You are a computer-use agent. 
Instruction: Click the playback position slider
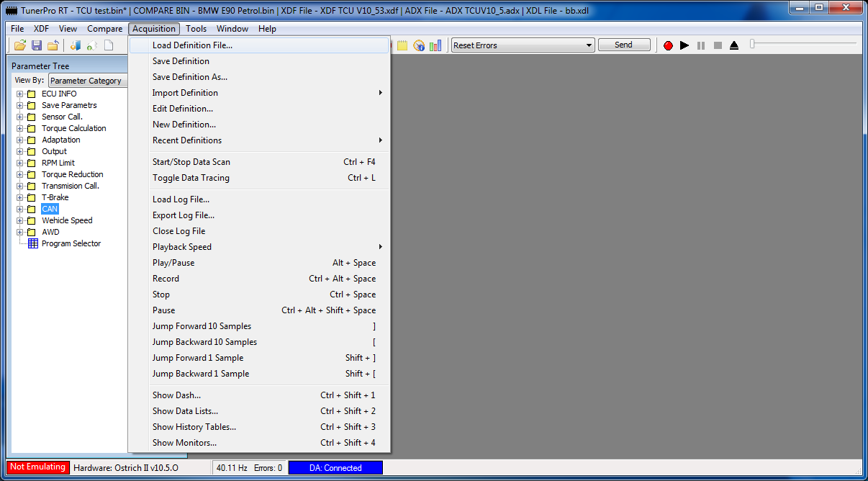coord(753,45)
